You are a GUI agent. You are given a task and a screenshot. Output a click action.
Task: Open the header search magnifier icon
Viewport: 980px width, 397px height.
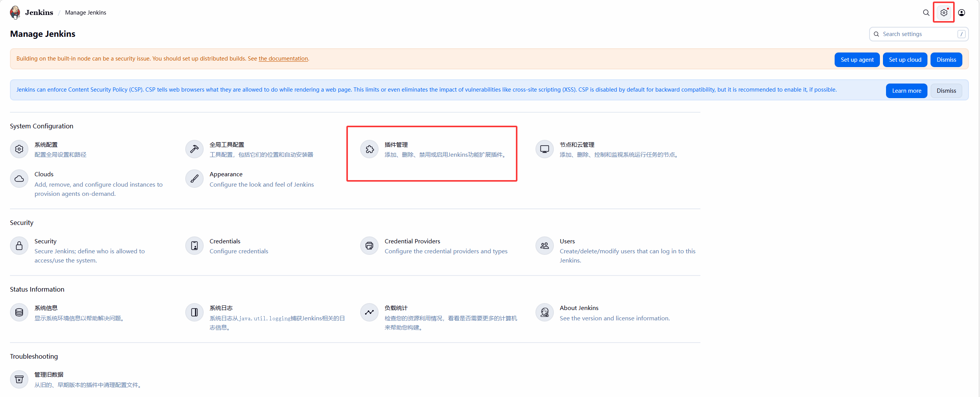pyautogui.click(x=926, y=13)
